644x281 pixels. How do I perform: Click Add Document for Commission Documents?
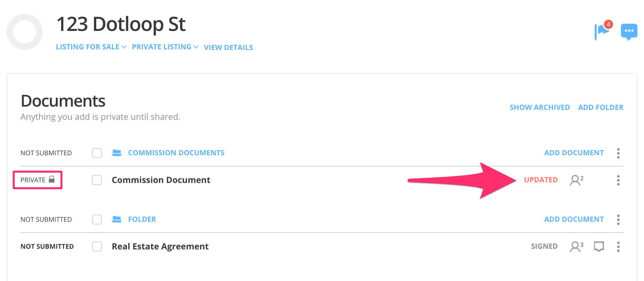coord(574,153)
